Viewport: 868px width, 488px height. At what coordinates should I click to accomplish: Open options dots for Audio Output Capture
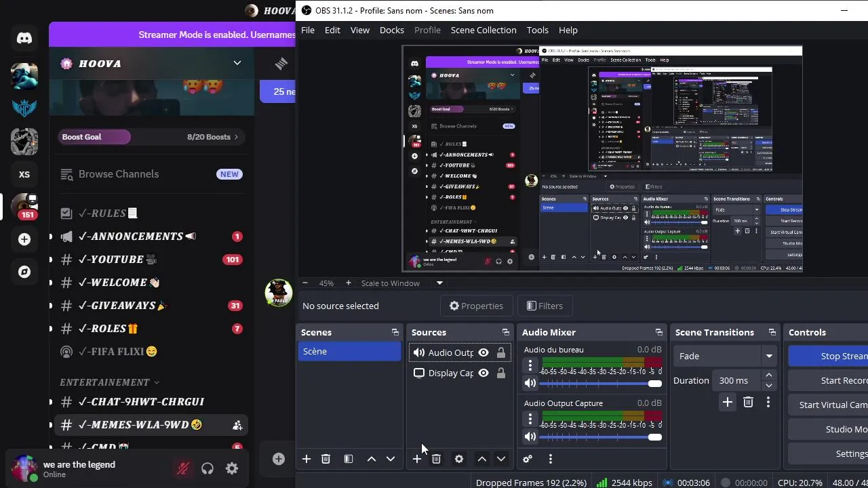click(x=530, y=419)
